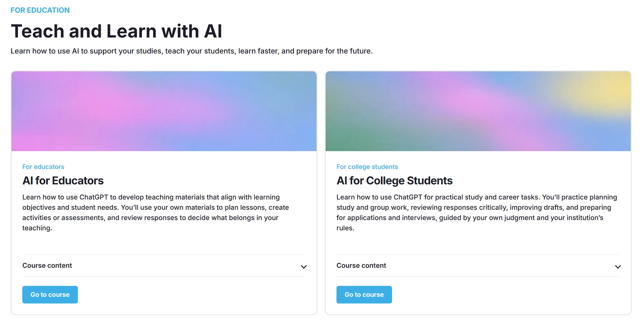Click the Teach and Learn with AI heading
Viewport: 644px width, 324px height.
pos(116,31)
